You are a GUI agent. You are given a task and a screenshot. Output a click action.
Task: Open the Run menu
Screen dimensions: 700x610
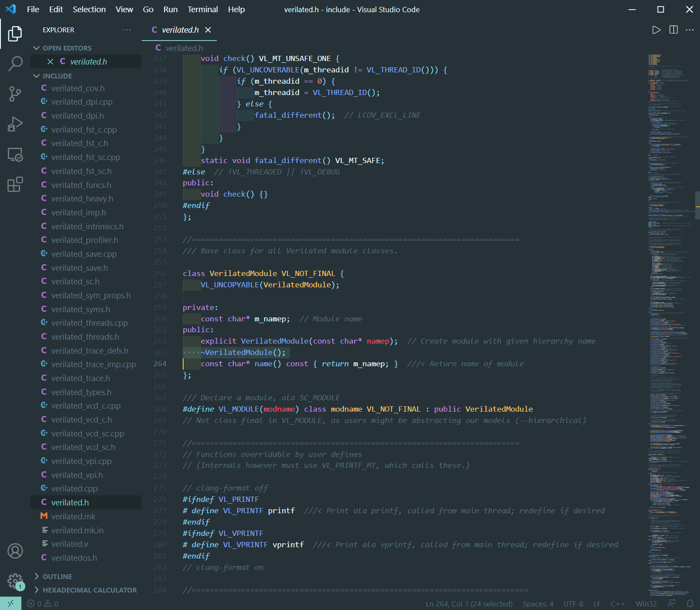[x=171, y=9]
